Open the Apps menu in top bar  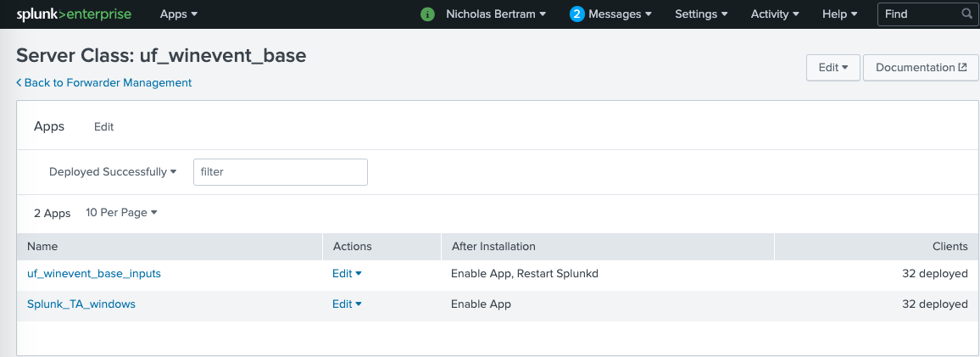click(x=179, y=14)
